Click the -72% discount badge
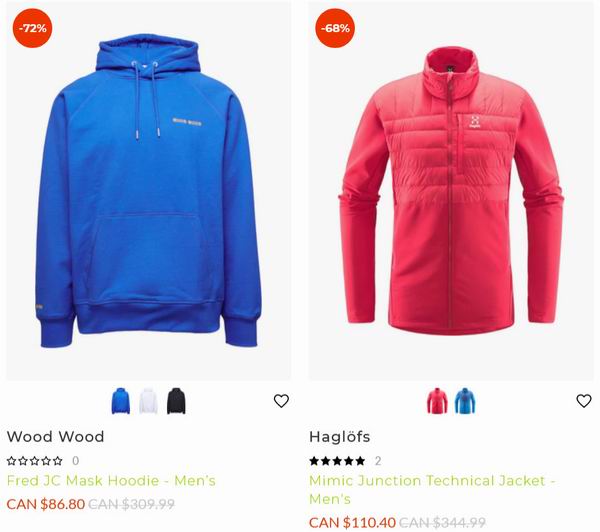Viewport: 600px width, 532px height. 33,28
